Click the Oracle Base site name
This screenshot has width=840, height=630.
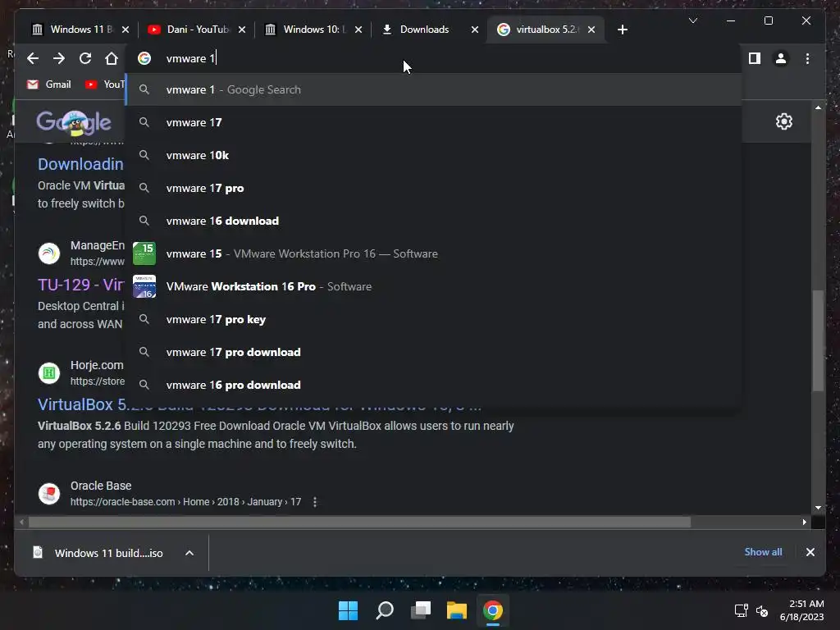click(x=101, y=486)
